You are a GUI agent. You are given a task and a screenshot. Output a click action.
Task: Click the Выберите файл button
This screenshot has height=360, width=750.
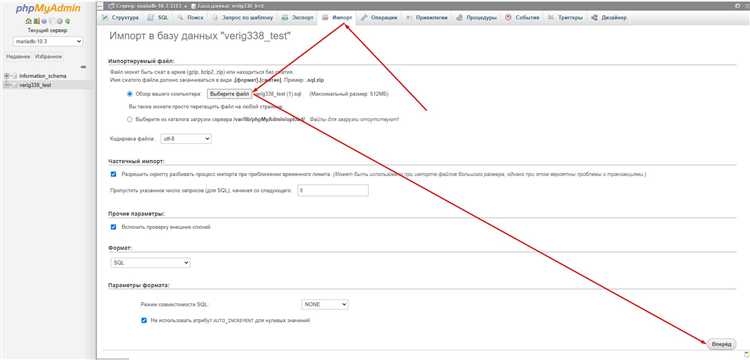[x=229, y=94]
